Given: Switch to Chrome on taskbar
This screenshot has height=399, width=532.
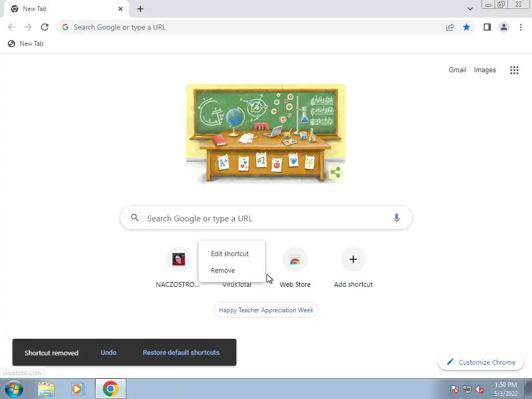Looking at the screenshot, I should pyautogui.click(x=110, y=389).
